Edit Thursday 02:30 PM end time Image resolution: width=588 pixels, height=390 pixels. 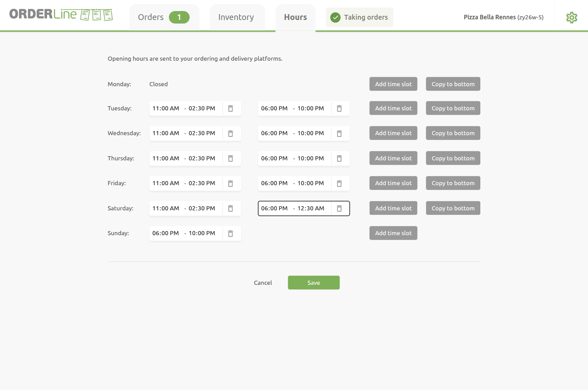pyautogui.click(x=202, y=158)
